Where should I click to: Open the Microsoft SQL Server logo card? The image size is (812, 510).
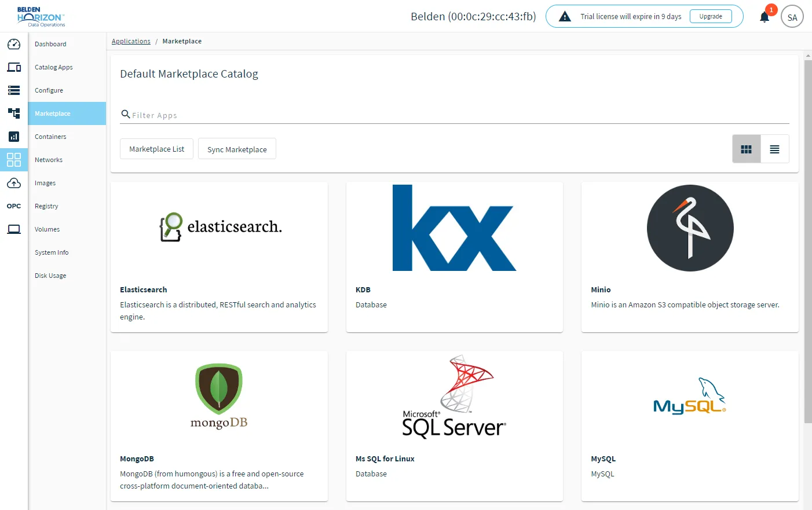click(454, 397)
